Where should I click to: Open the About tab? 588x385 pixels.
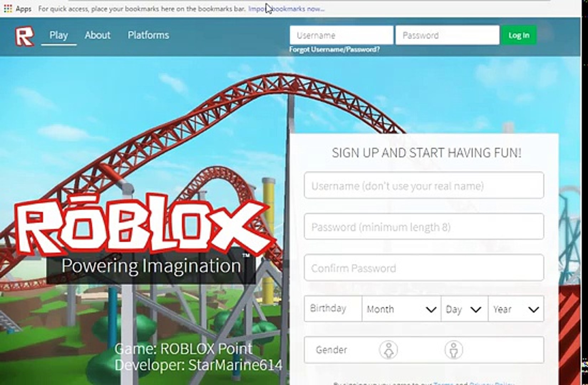point(98,35)
